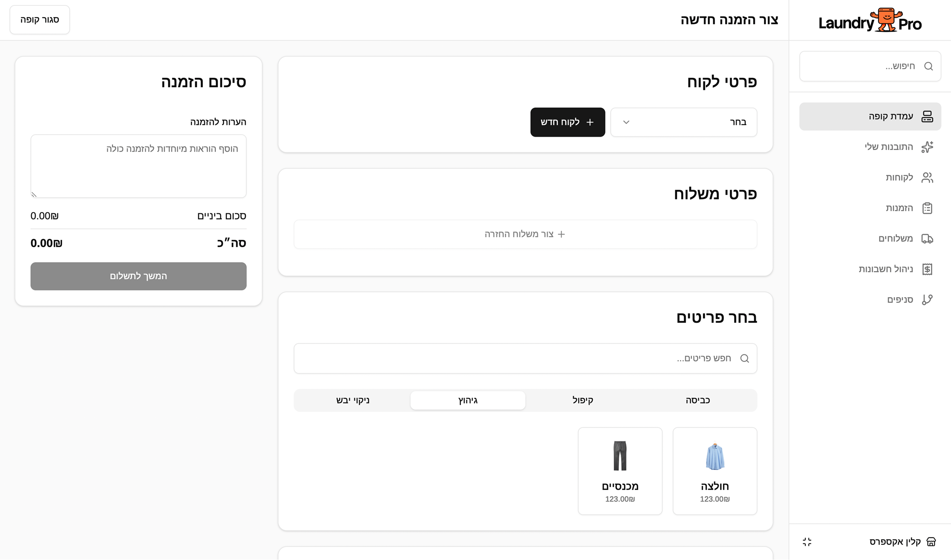
Task: Click the הזמנות orders clipboard icon
Action: coord(928,208)
